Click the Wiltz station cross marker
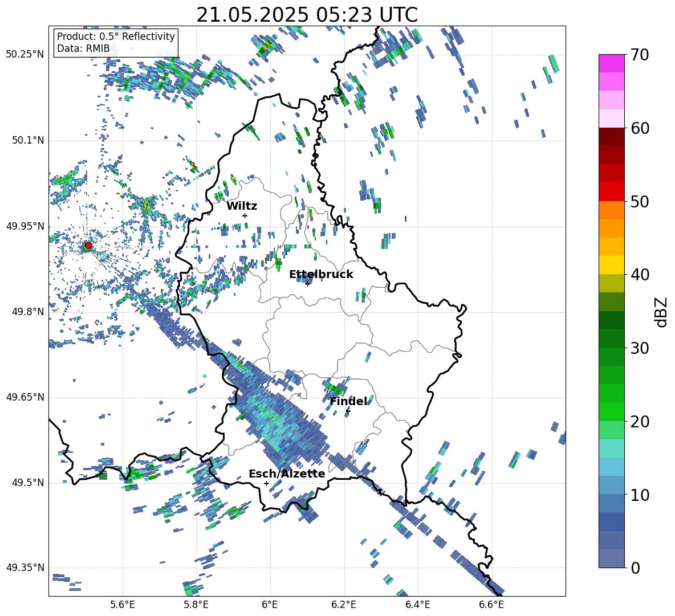This screenshot has height=616, width=675. tap(245, 215)
